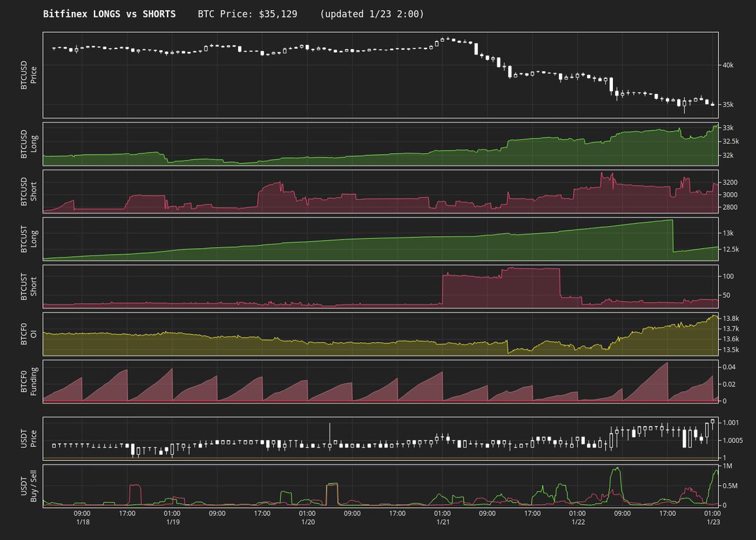Click the "12.5k" BTCUST Long axis tick
Viewport: 756px width, 540px height.
(731, 250)
